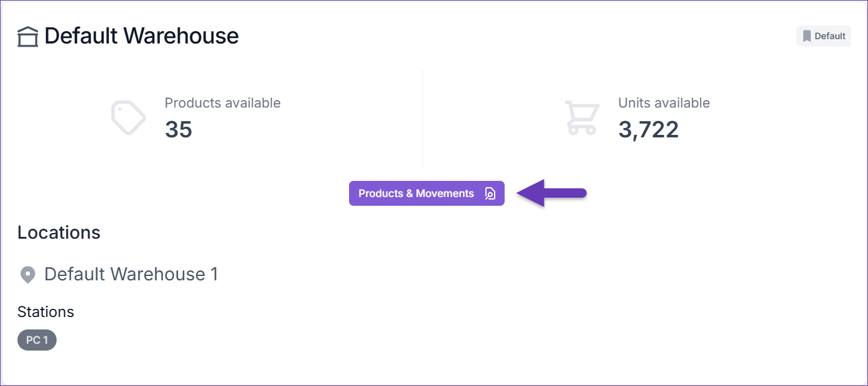Viewport: 868px width, 386px height.
Task: Click the bookmark icon in Default badge
Action: (807, 36)
